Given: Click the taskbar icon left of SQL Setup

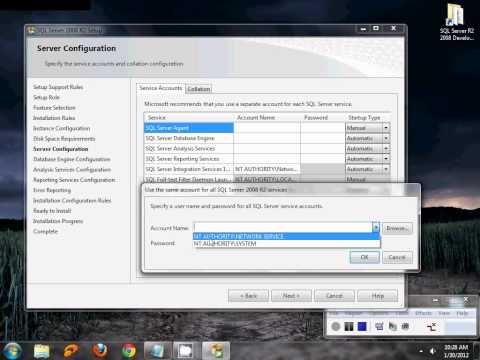Looking at the screenshot, I should (185, 351).
